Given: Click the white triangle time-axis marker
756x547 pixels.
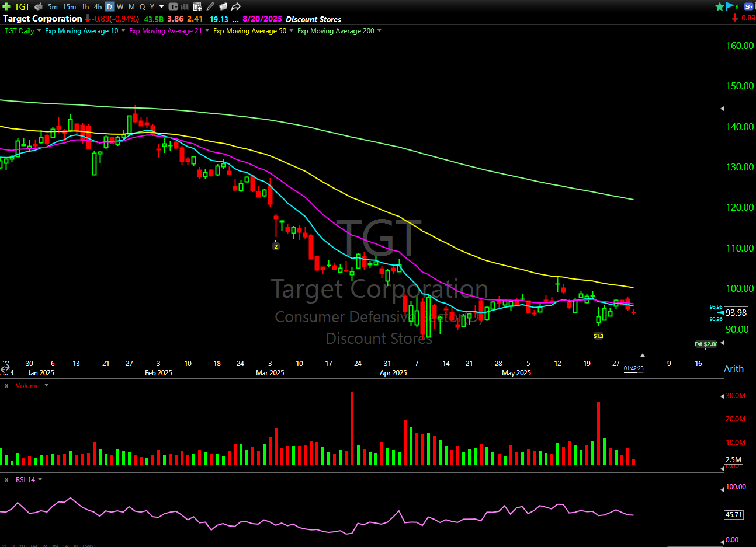Looking at the screenshot, I should point(643,355).
